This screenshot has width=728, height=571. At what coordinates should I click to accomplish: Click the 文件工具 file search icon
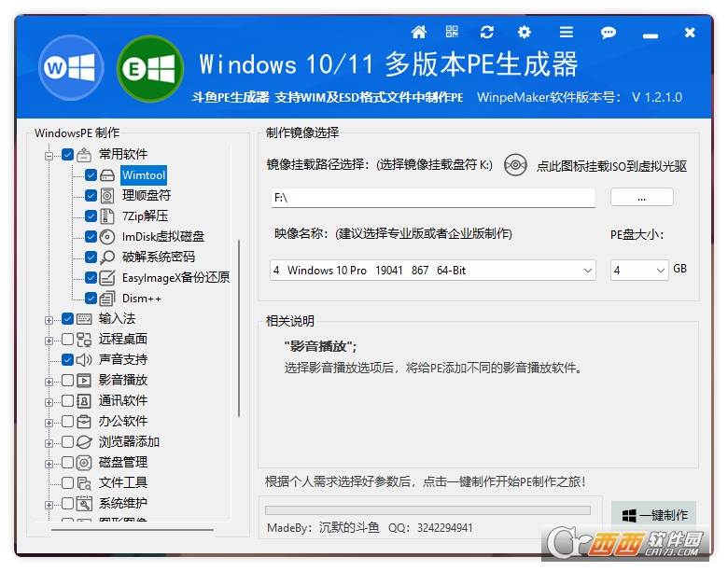(84, 483)
